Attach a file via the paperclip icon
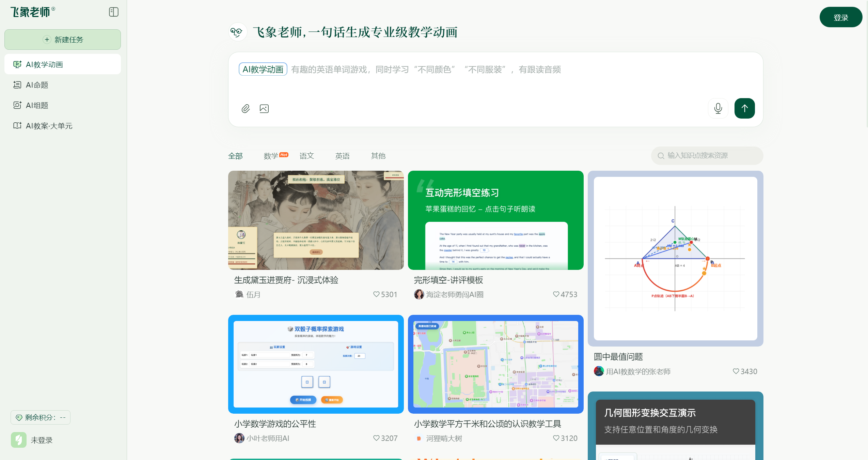Screen dimensions: 868x460 [x=246, y=108]
